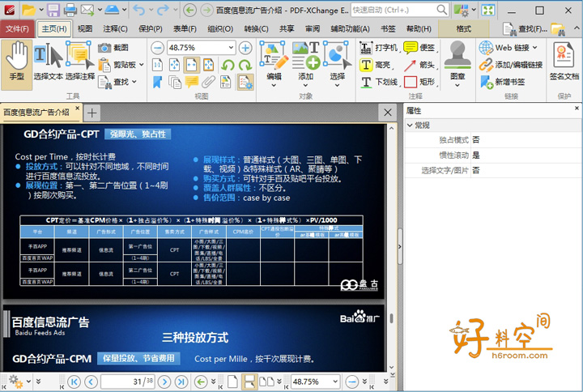The width and height of the screenshot is (583, 392).
Task: Click New Bookmark (新增书签)
Action: click(502, 82)
